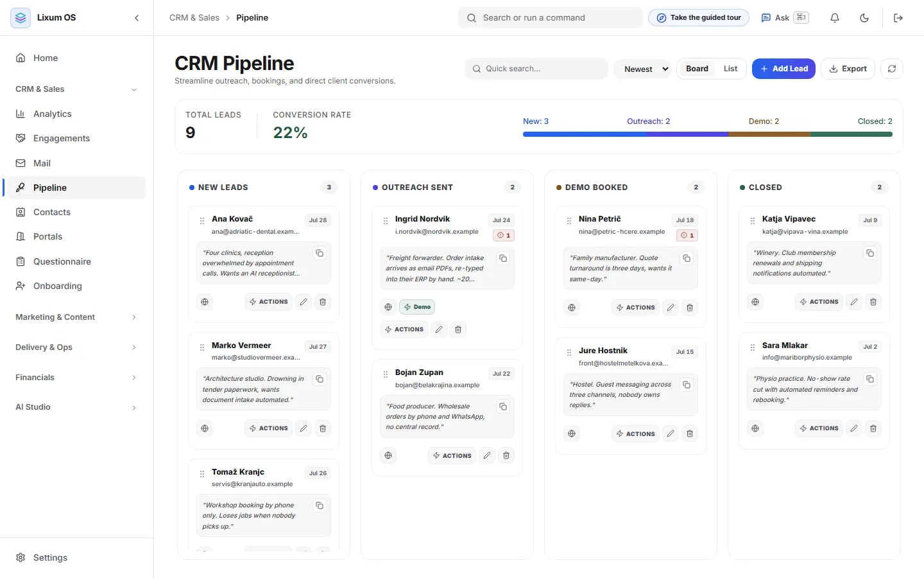The image size is (924, 578).
Task: Copy Katja Vipavec's note
Action: click(870, 253)
